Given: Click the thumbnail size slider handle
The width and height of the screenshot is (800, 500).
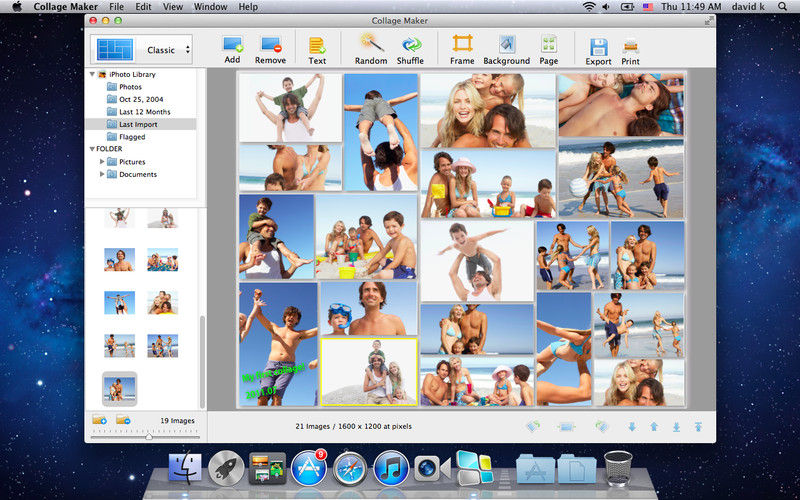Looking at the screenshot, I should (x=149, y=437).
